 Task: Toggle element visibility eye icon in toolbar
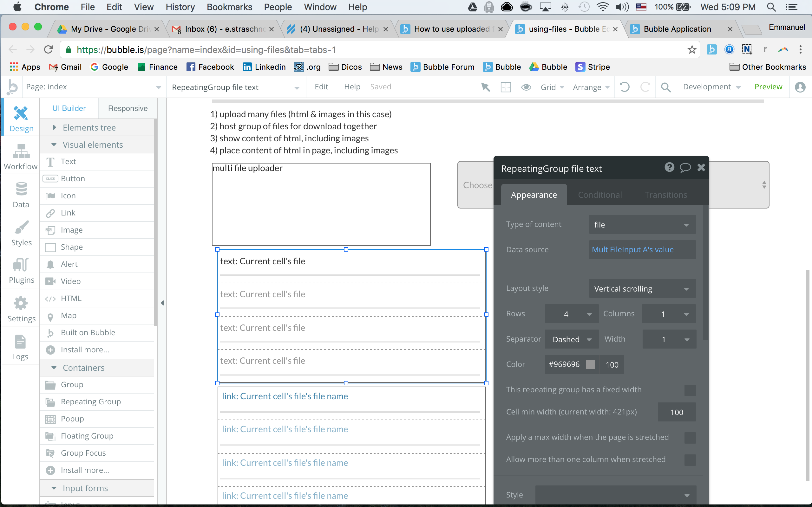click(x=526, y=87)
